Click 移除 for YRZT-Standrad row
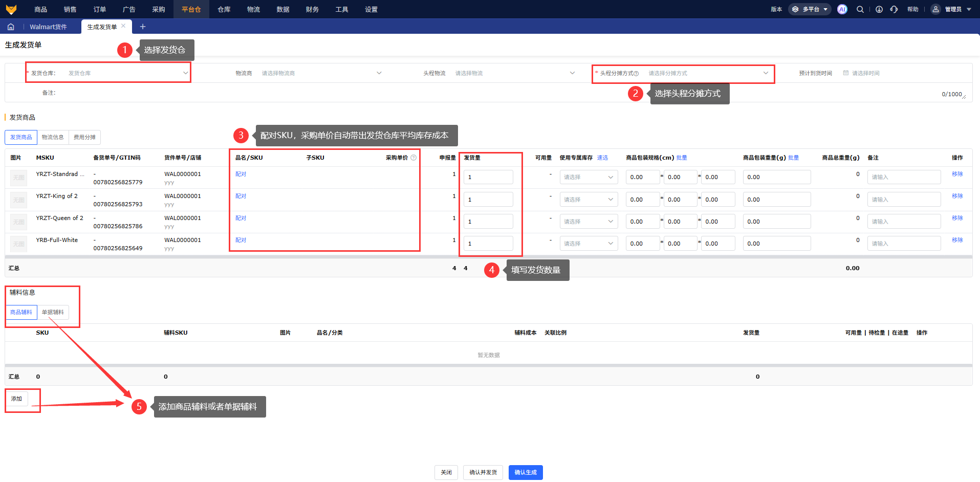Screen dimensions: 980x482 957,174
